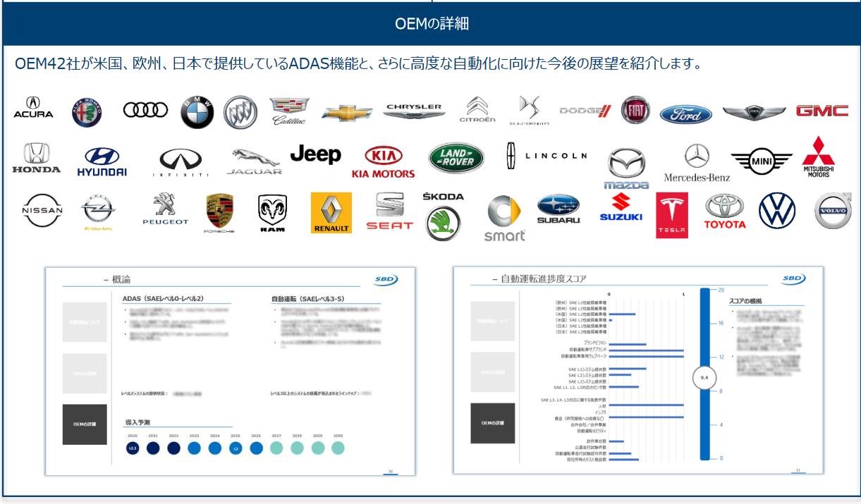This screenshot has width=861, height=504.
Task: Select the DS Automobiles logo
Action: pos(530,111)
